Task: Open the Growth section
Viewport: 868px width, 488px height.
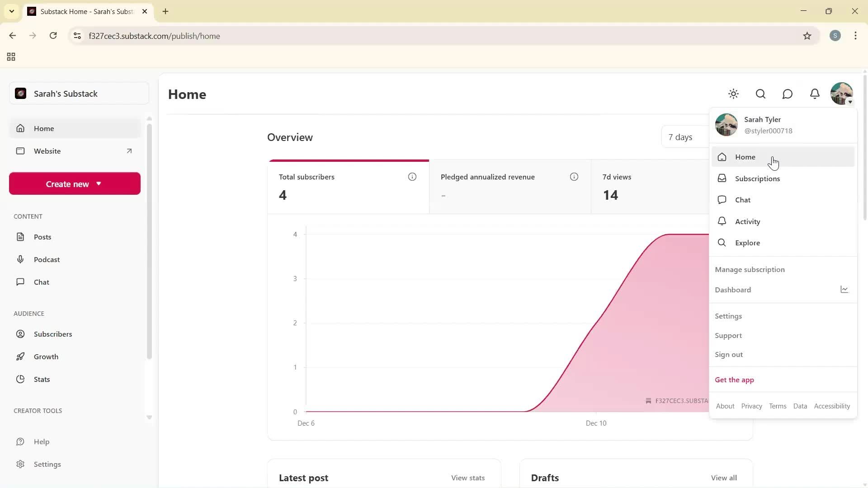Action: coord(46,356)
